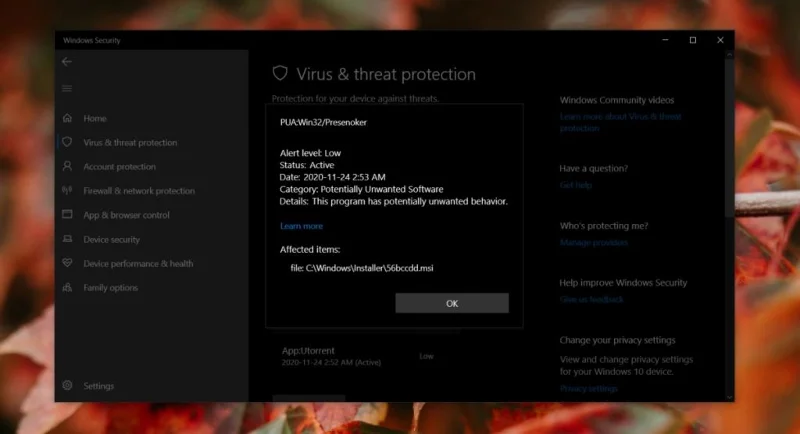
Task: Click the Windows Community videos heading
Action: click(x=616, y=100)
